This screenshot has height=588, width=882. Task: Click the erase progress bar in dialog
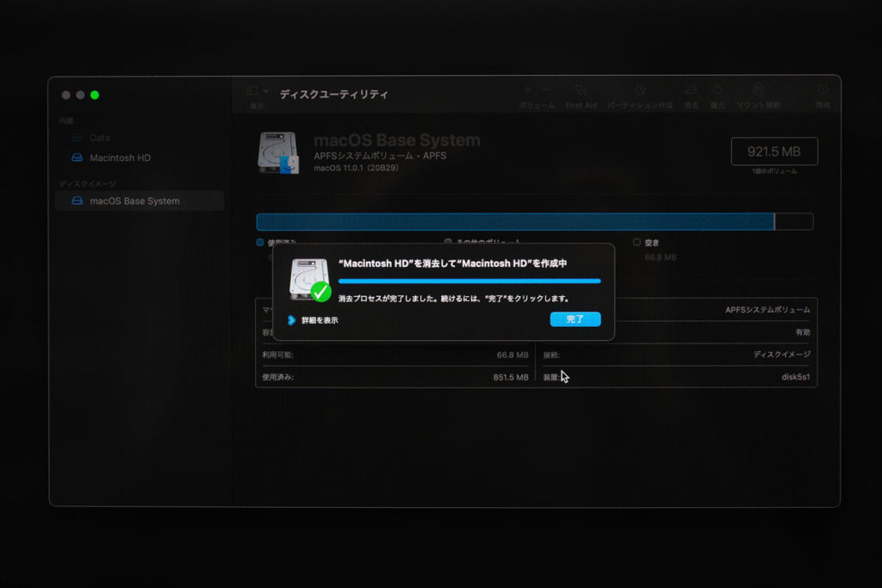point(469,281)
